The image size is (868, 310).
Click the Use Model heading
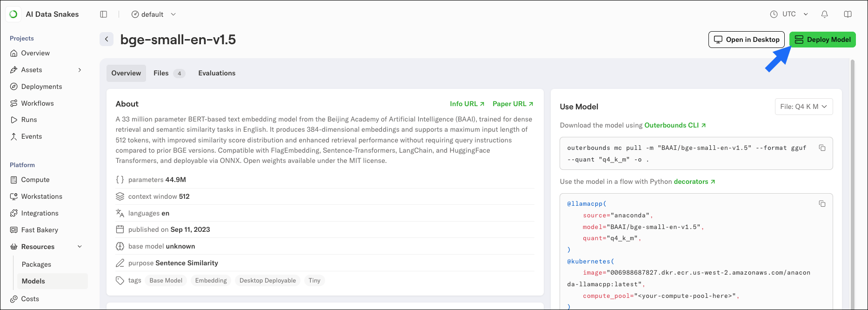coord(579,107)
